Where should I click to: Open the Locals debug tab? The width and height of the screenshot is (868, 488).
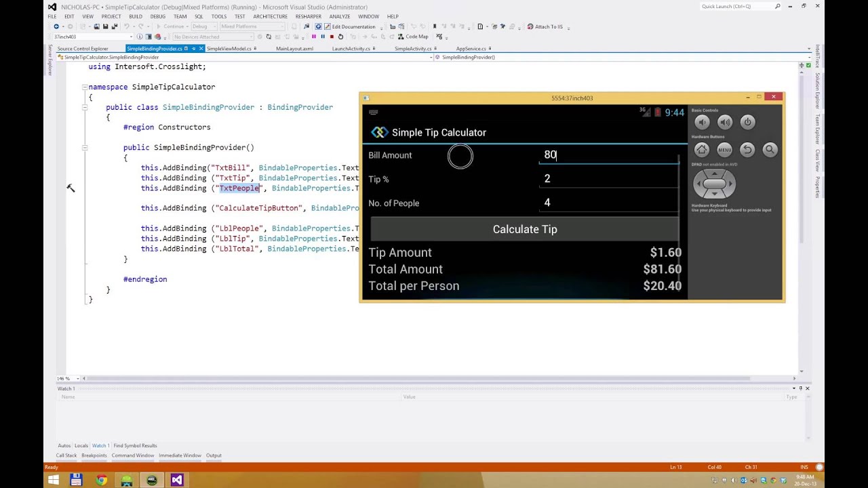pos(81,445)
